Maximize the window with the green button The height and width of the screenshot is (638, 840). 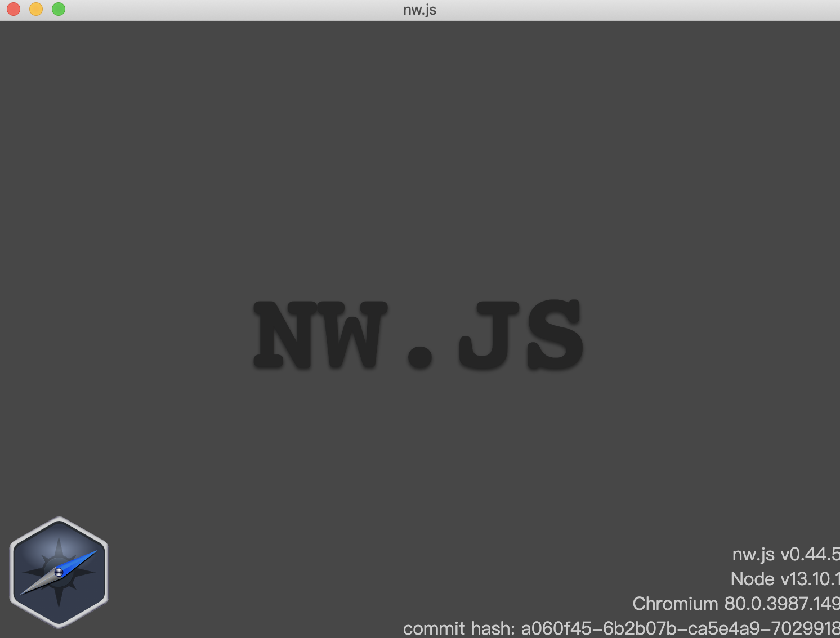(59, 9)
